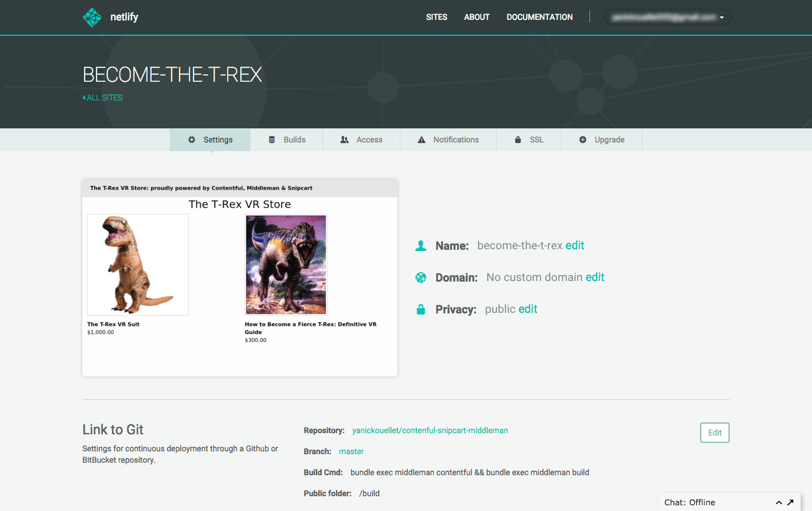Go back via ALL SITES link

click(103, 98)
